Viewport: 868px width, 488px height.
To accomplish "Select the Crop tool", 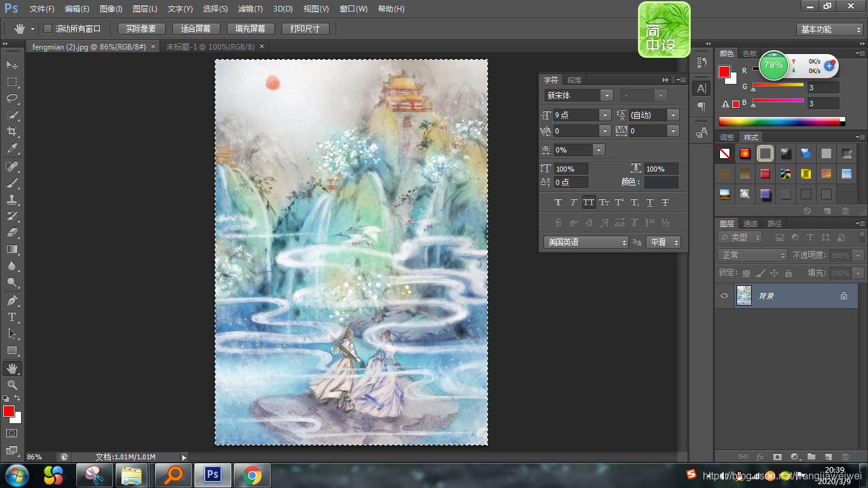I will [12, 132].
